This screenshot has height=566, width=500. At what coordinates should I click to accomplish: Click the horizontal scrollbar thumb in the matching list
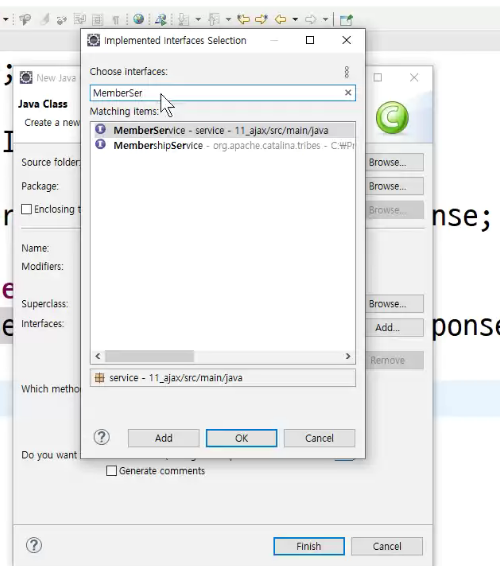(x=149, y=356)
